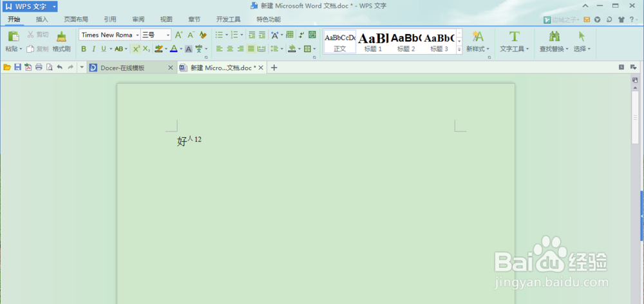
Task: Undo the last action
Action: 60,68
